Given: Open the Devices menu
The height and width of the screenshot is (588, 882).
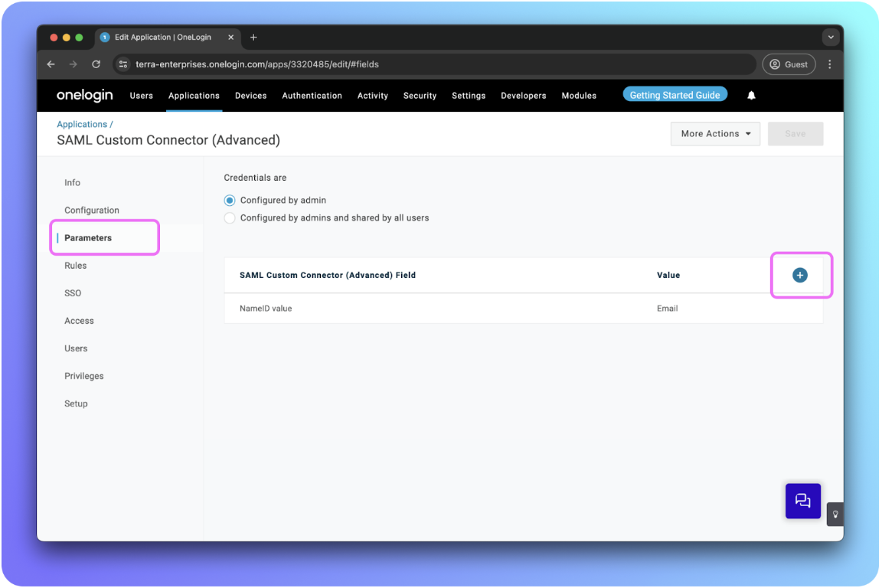Looking at the screenshot, I should click(251, 96).
